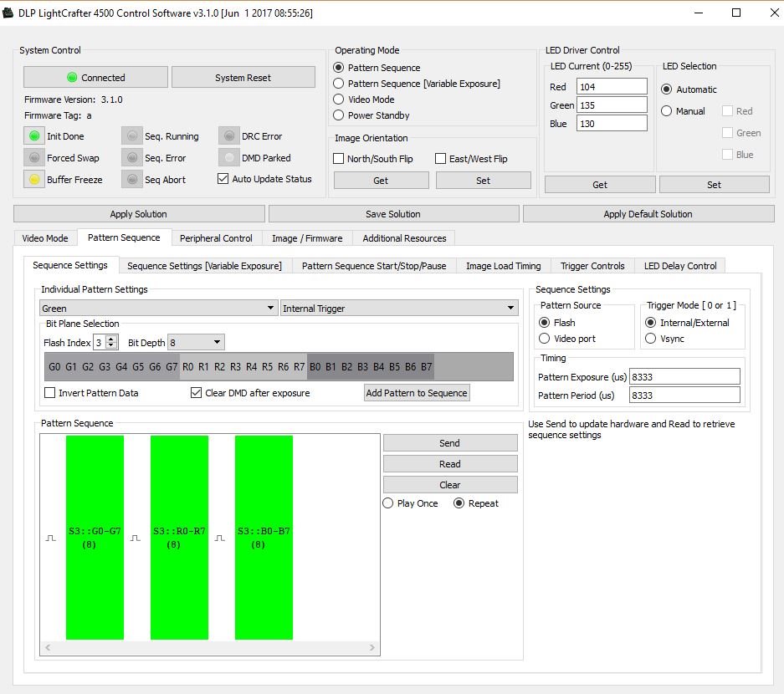Open the Bit Depth dropdown
Image resolution: width=784 pixels, height=694 pixels.
pyautogui.click(x=196, y=342)
